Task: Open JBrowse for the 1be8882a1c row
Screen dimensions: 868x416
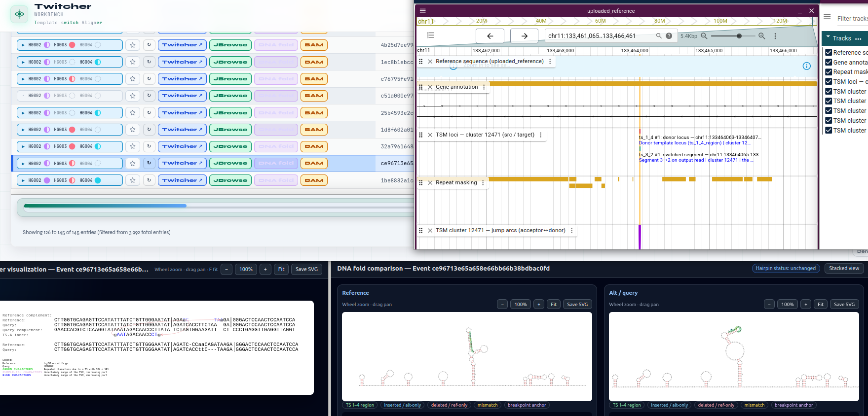Action: (x=230, y=180)
